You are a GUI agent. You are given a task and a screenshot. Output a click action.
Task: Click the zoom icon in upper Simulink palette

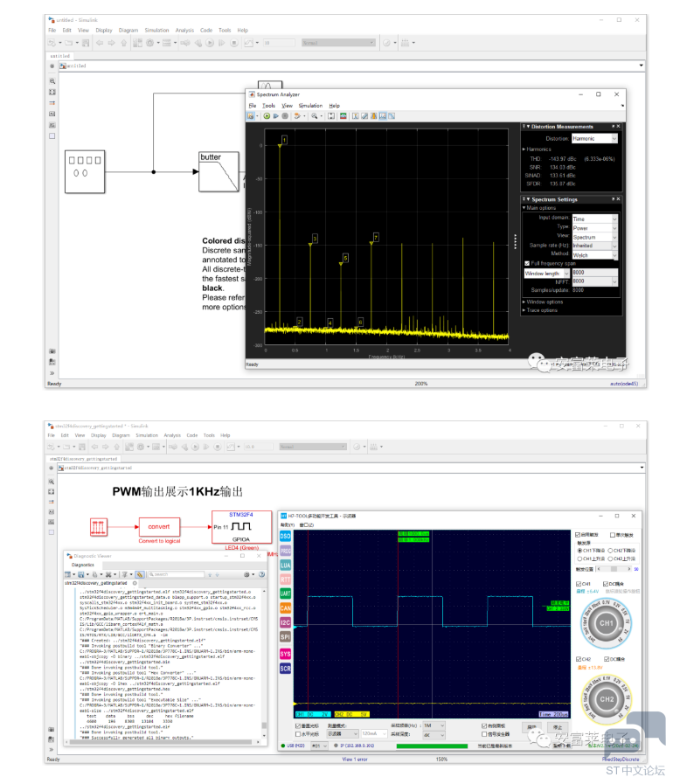52,81
